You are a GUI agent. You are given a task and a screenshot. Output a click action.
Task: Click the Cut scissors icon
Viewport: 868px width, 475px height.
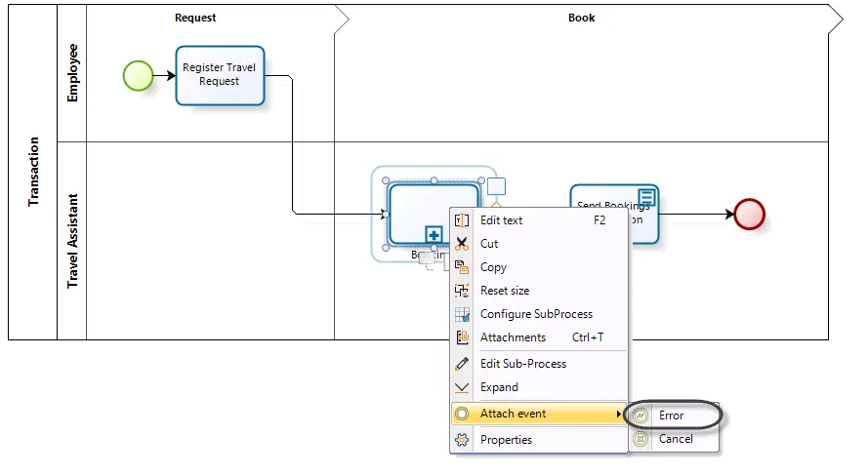coord(462,244)
